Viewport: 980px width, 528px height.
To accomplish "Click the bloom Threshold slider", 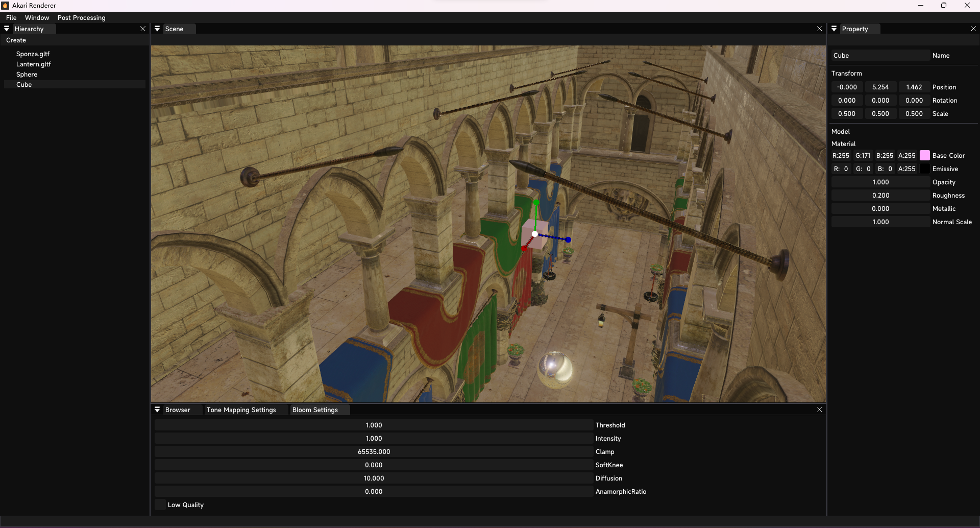I will pyautogui.click(x=374, y=425).
